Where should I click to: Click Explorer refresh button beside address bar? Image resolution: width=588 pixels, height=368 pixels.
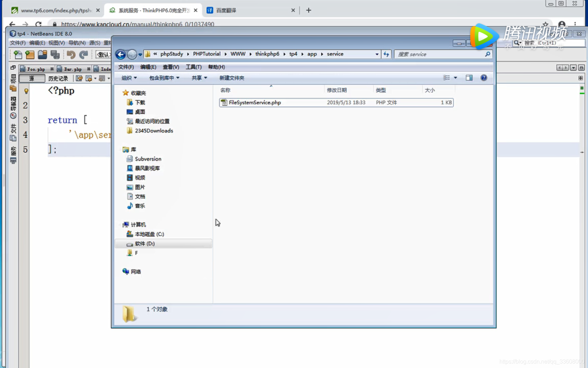[x=386, y=54]
